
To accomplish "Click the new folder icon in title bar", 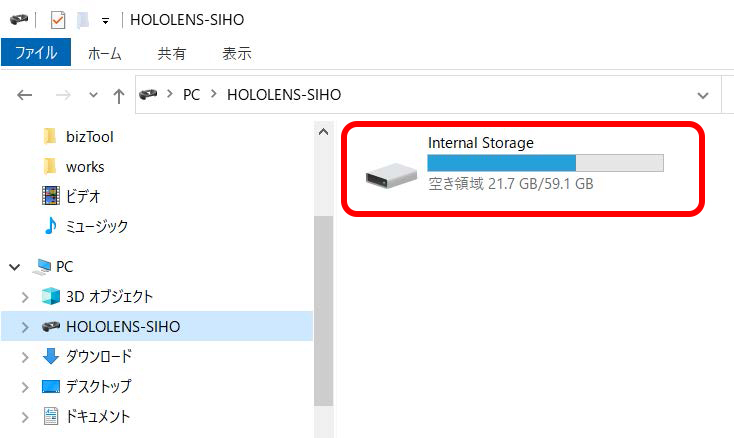I will pos(83,19).
